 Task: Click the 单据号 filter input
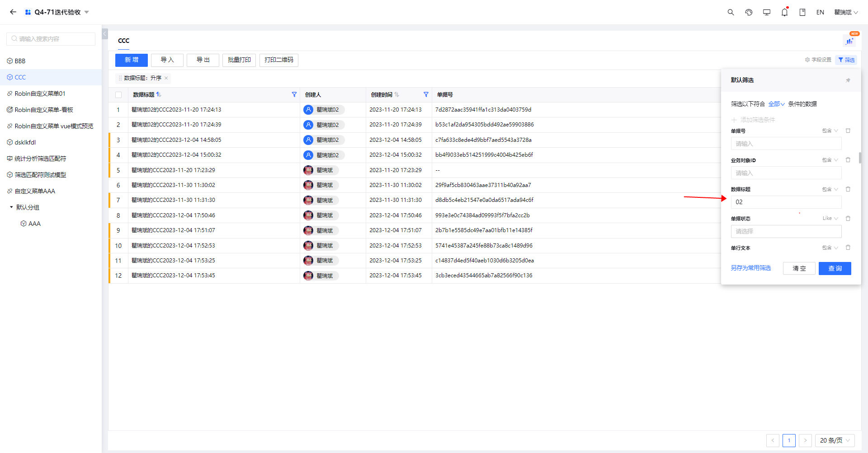[x=786, y=144]
